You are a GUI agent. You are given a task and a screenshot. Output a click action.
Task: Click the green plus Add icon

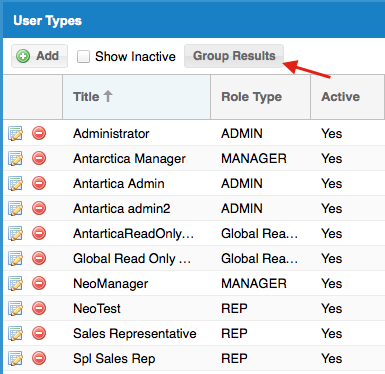tap(23, 56)
